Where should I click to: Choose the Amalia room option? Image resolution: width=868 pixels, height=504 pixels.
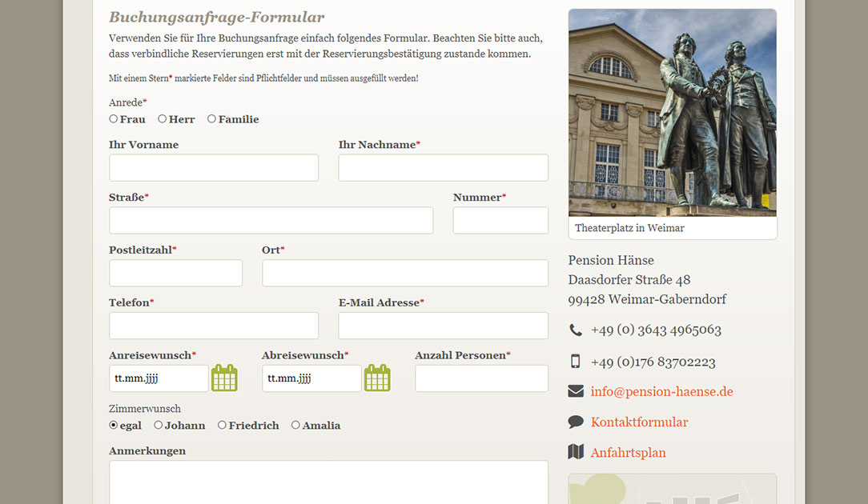(296, 426)
